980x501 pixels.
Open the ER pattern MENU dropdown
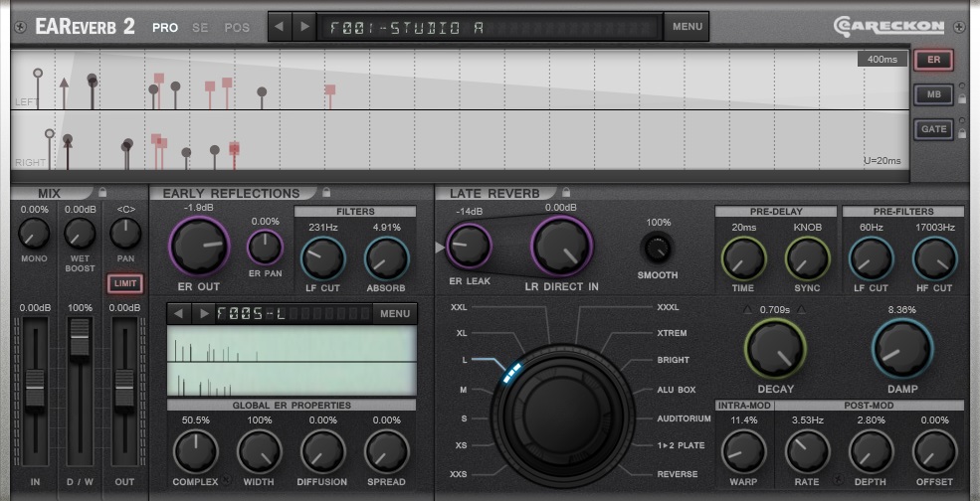pyautogui.click(x=395, y=314)
